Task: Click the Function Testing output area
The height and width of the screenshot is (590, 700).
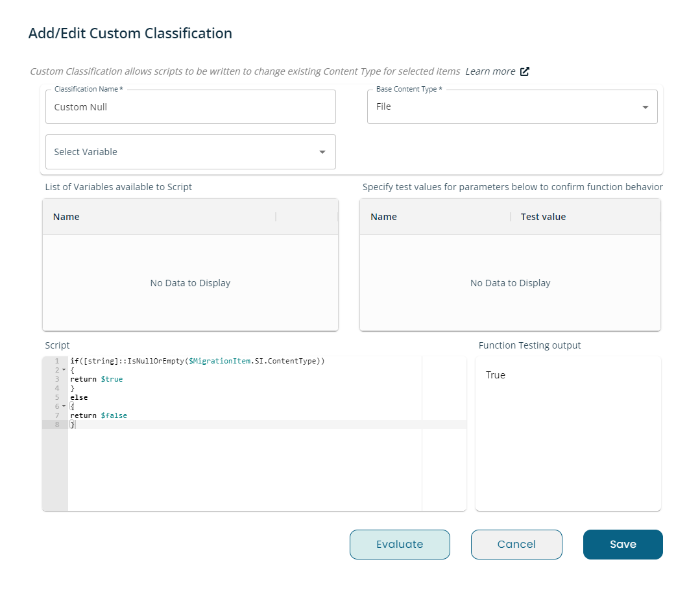Action: [x=568, y=433]
